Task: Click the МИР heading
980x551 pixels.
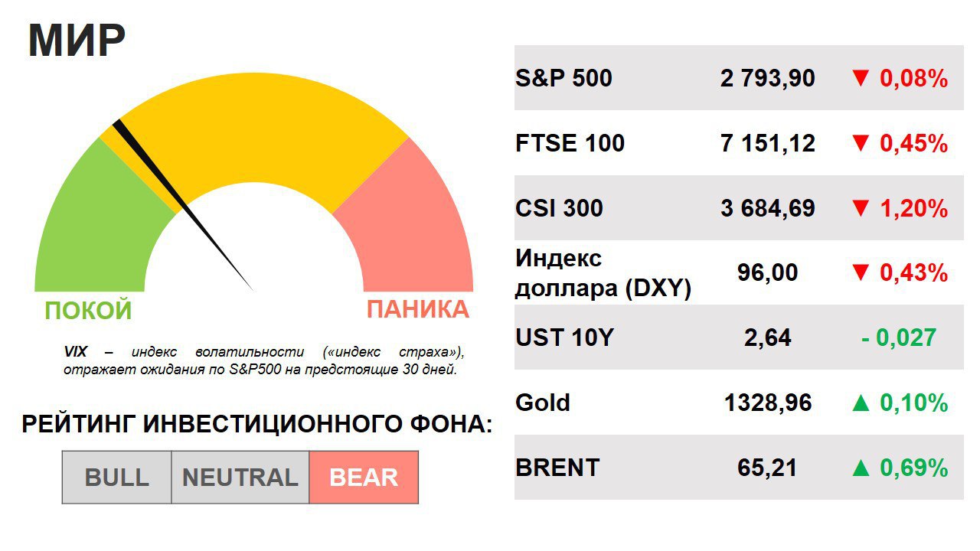Action: [x=77, y=42]
